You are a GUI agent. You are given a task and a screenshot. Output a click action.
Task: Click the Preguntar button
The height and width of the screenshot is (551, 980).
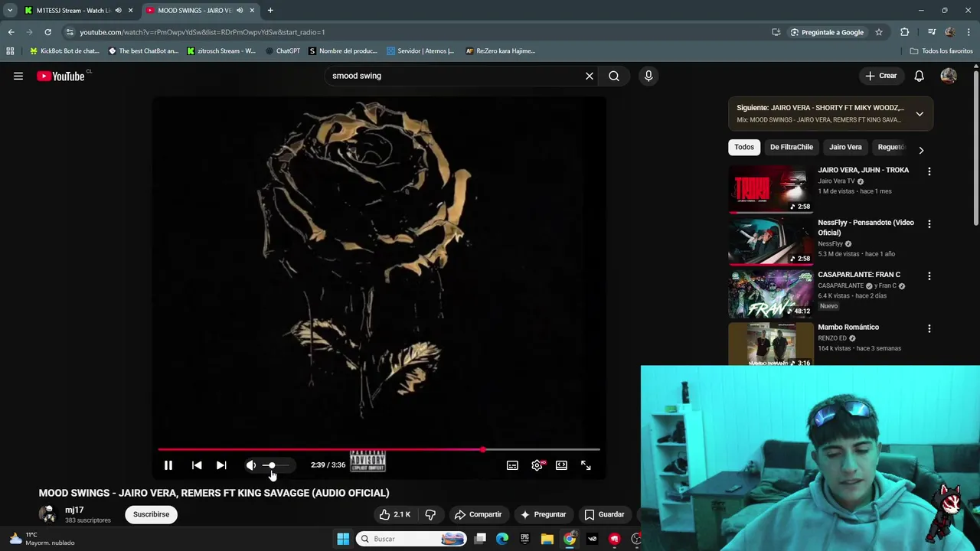pos(543,514)
